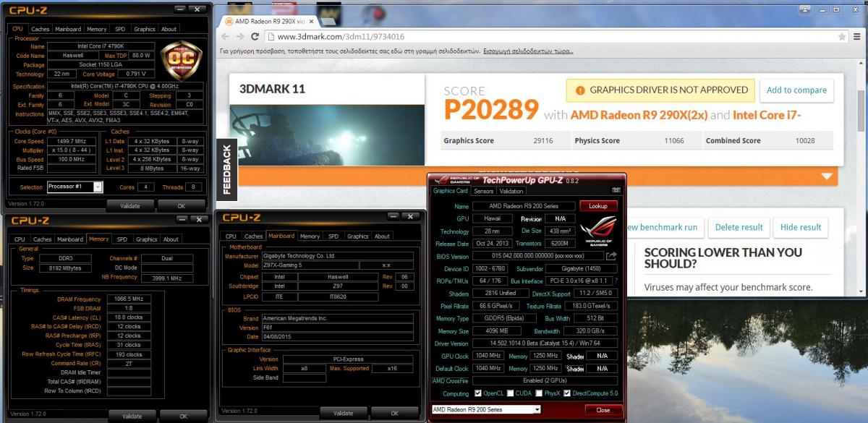Click the Bus Interface question mark in GPU-Z
868x423 pixels.
coord(616,281)
